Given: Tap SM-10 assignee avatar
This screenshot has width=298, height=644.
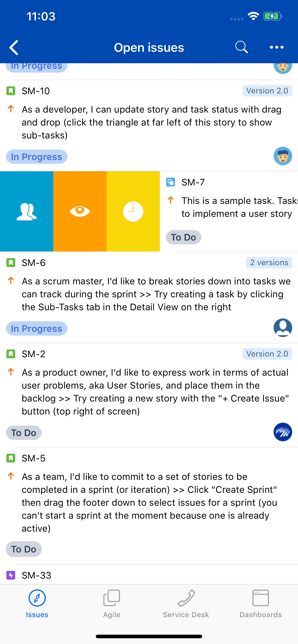Looking at the screenshot, I should 283,156.
